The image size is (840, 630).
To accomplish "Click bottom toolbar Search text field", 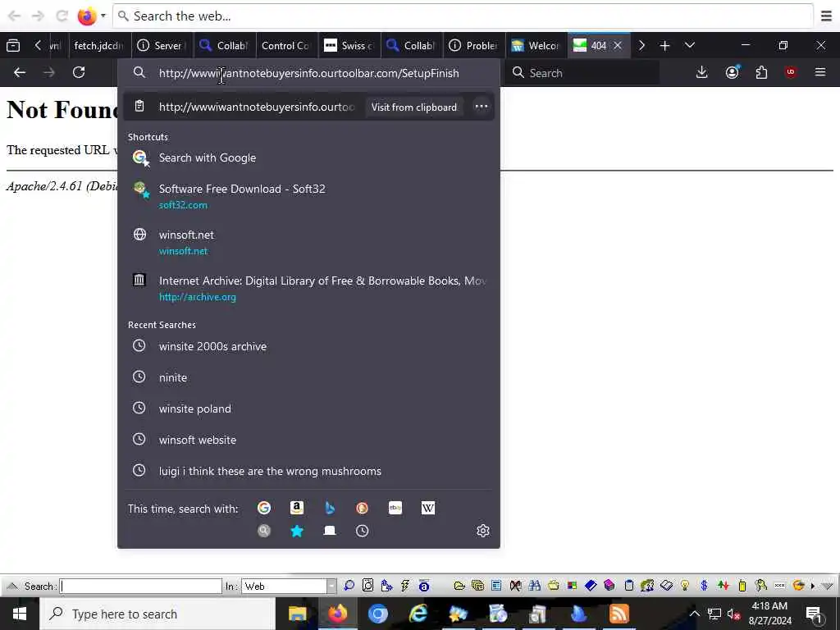I will tap(140, 586).
